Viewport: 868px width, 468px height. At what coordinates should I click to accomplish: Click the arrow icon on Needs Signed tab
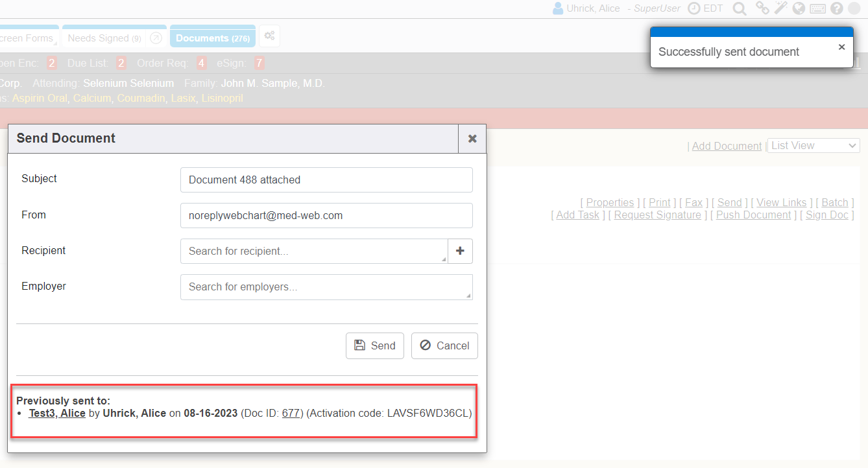tap(156, 38)
